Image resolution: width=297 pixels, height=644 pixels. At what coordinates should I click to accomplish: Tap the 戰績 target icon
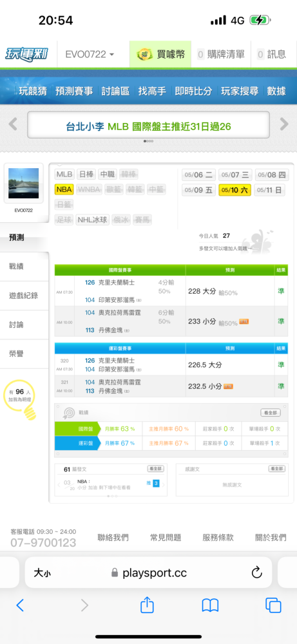(68, 413)
